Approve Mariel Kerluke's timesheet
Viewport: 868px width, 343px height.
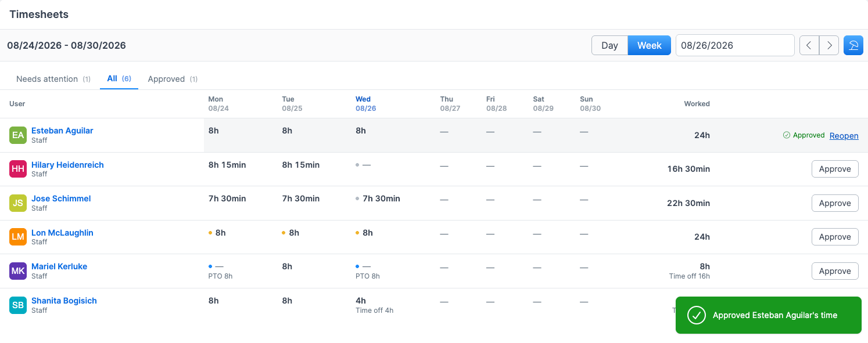(x=835, y=271)
